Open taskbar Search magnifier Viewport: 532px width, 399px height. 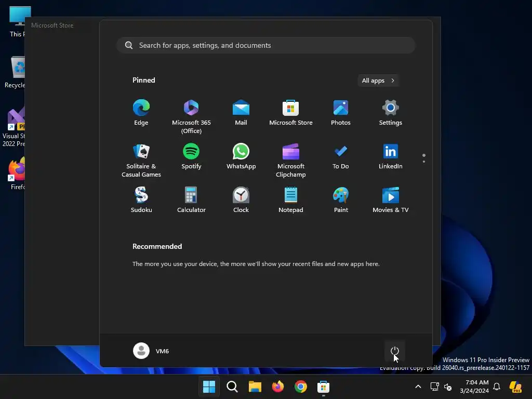232,387
